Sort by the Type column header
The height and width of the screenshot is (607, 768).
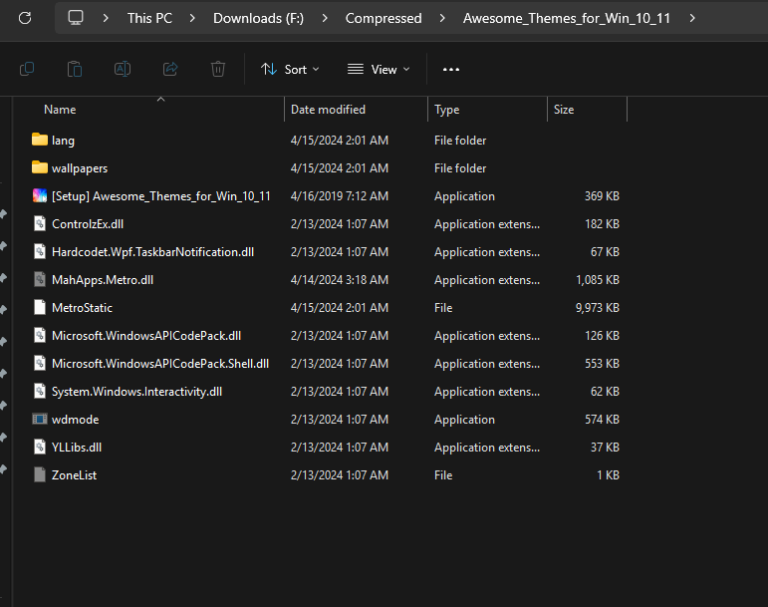(x=447, y=109)
